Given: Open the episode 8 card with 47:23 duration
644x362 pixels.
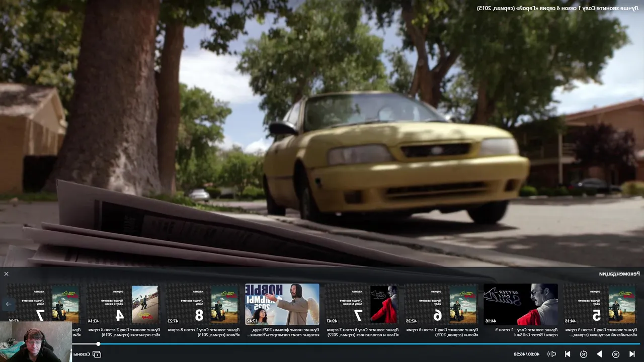Looking at the screenshot, I should click(203, 304).
